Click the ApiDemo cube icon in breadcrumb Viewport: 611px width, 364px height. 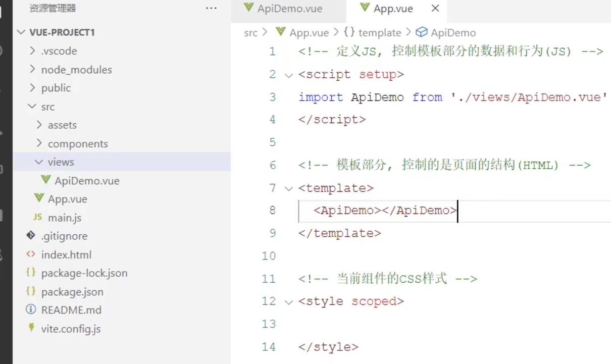[x=421, y=32]
